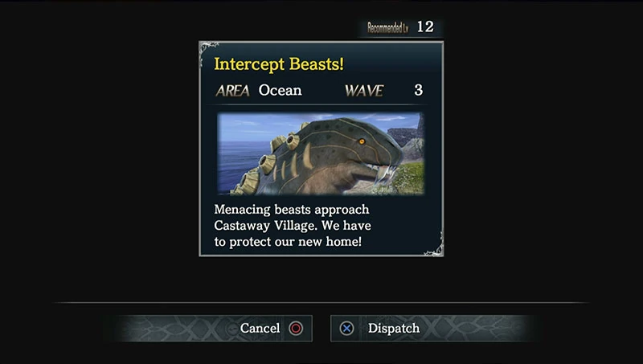The width and height of the screenshot is (643, 364).
Task: Click the sea beast preview image
Action: (321, 153)
